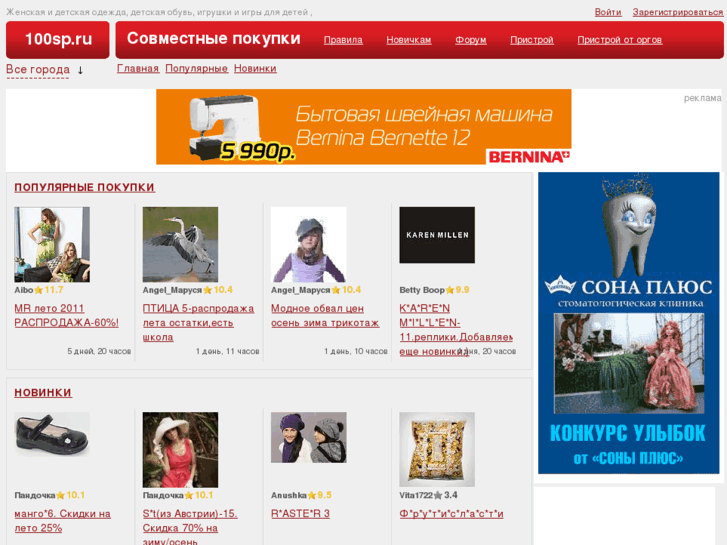Click the grey star next to Vita1722
This screenshot has width=727, height=545.
438,496
